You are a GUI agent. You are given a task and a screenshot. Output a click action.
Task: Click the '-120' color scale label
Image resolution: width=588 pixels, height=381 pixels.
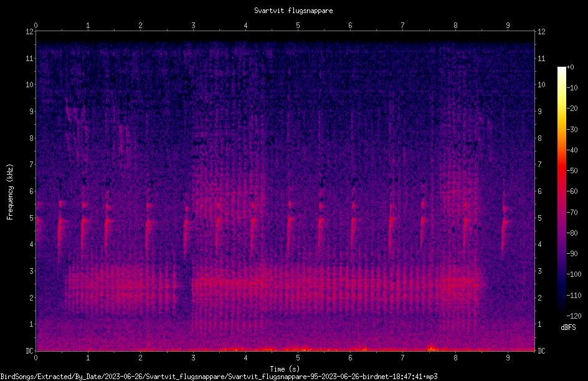tap(574, 316)
